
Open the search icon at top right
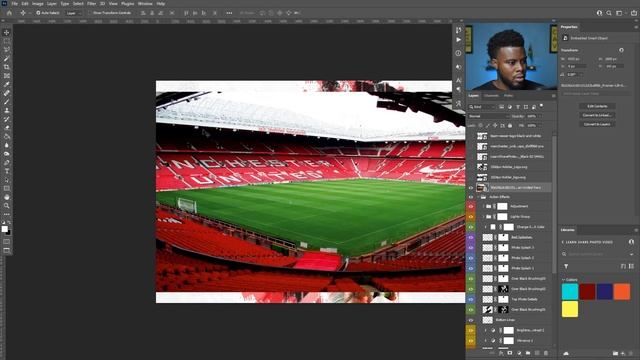coord(609,13)
